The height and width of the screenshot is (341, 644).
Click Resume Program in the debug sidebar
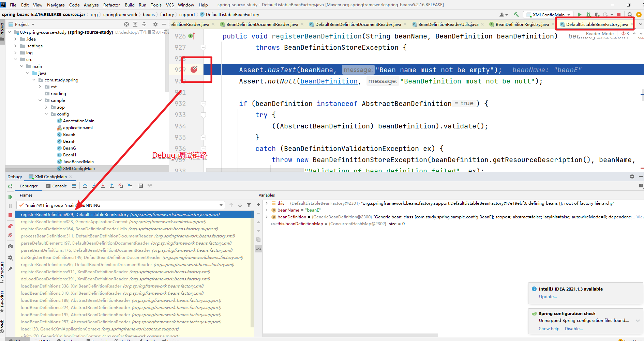tap(10, 197)
